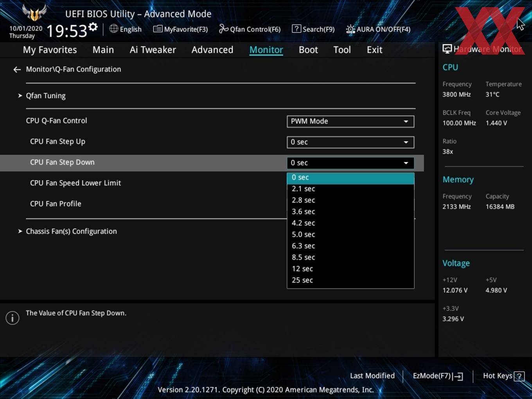Image resolution: width=532 pixels, height=399 pixels.
Task: Click BCLK Freq value 100.00 MHz
Action: point(459,123)
